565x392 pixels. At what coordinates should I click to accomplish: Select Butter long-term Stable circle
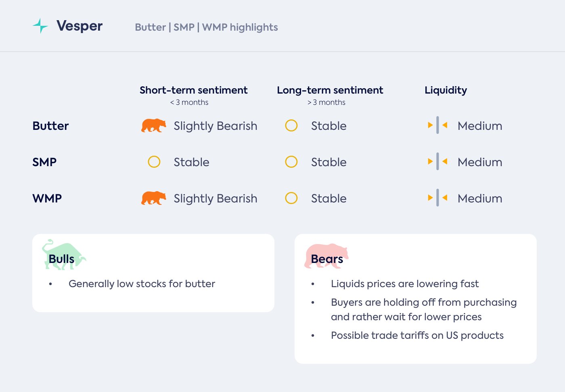(291, 126)
